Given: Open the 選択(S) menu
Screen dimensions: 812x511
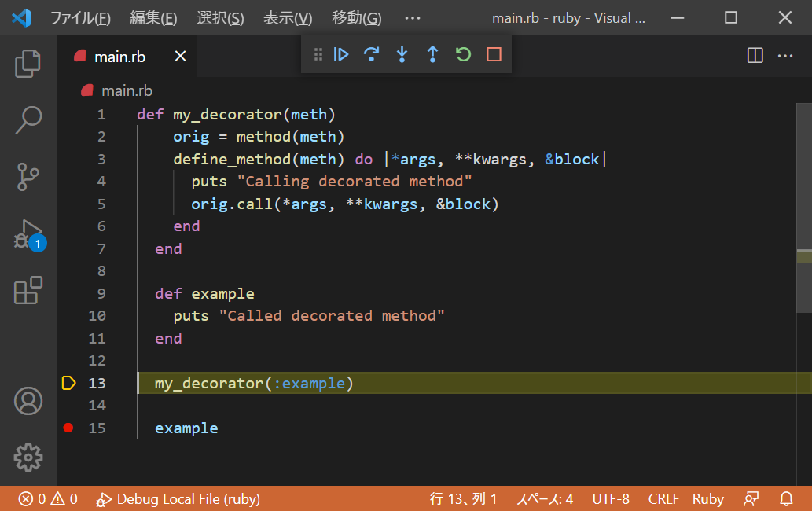Looking at the screenshot, I should click(220, 18).
